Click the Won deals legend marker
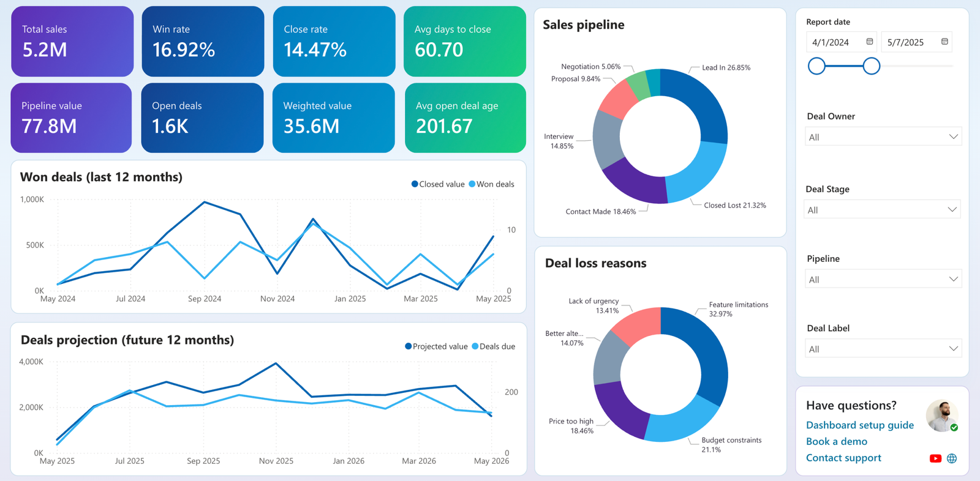The image size is (980, 481). [472, 184]
